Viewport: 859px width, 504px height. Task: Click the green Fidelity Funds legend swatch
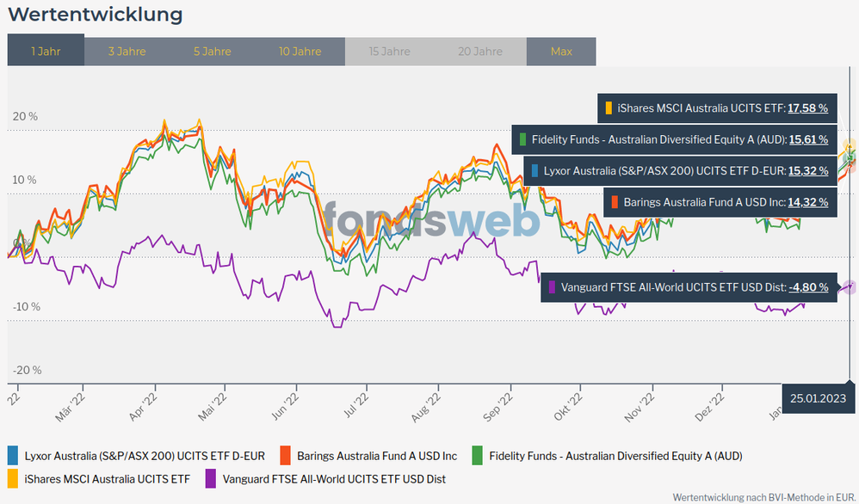click(477, 455)
